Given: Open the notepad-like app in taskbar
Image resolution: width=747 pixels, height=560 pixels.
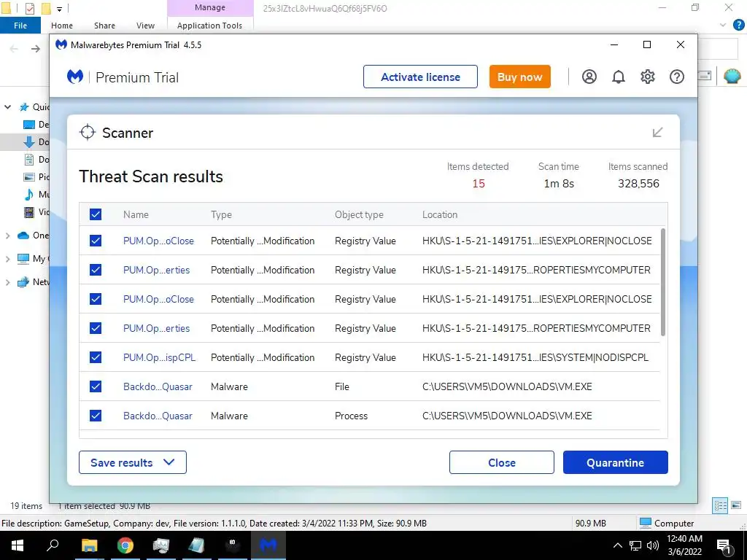Looking at the screenshot, I should (196, 545).
